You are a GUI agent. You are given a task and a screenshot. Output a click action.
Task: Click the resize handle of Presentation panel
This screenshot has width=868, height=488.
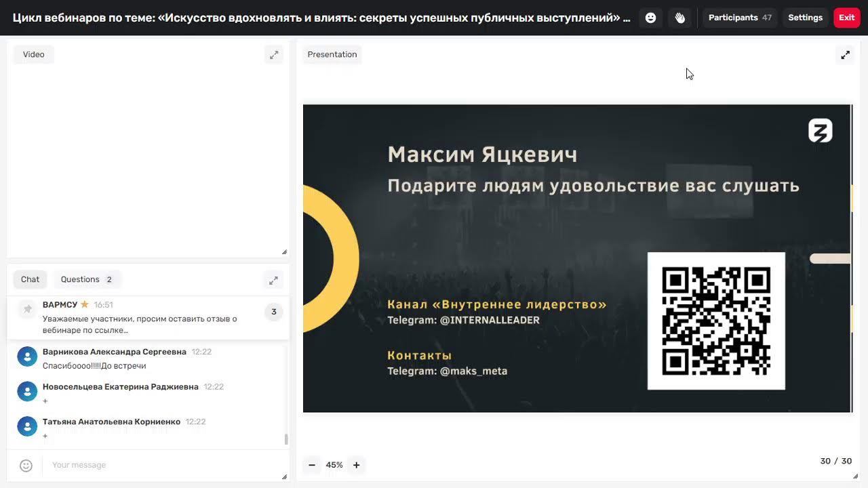(855, 476)
